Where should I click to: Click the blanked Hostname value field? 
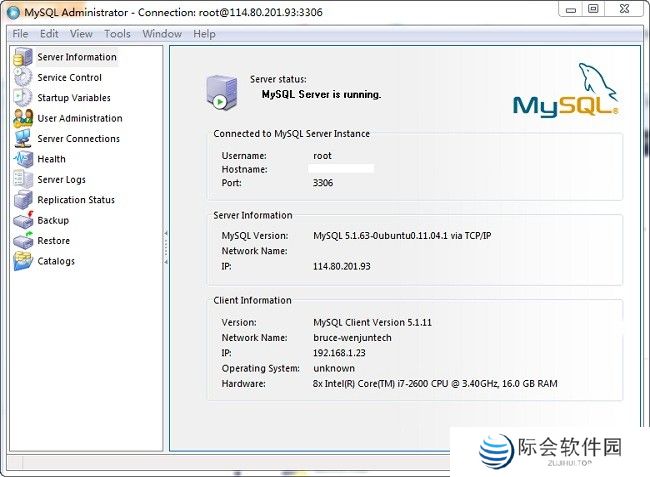[x=341, y=168]
